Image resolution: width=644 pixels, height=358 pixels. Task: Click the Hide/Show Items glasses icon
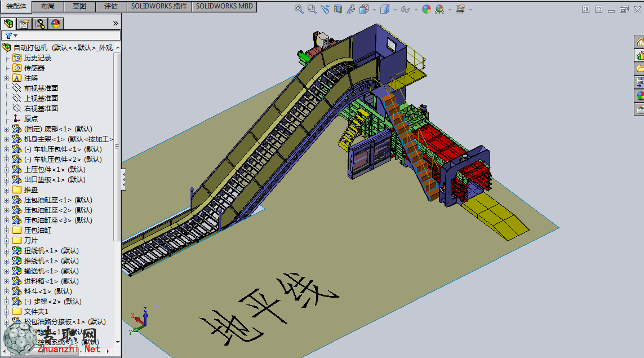(x=405, y=9)
